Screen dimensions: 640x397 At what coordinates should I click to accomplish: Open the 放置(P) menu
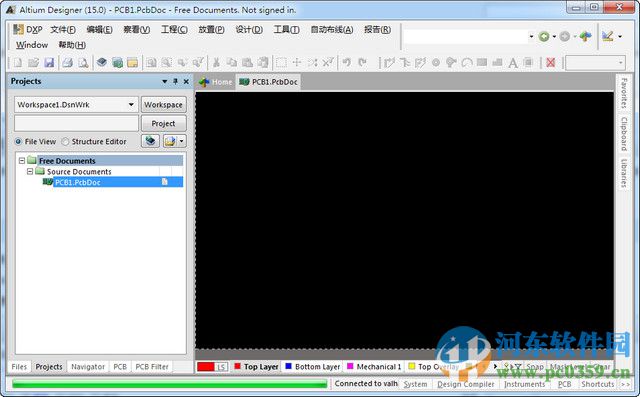[x=211, y=29]
